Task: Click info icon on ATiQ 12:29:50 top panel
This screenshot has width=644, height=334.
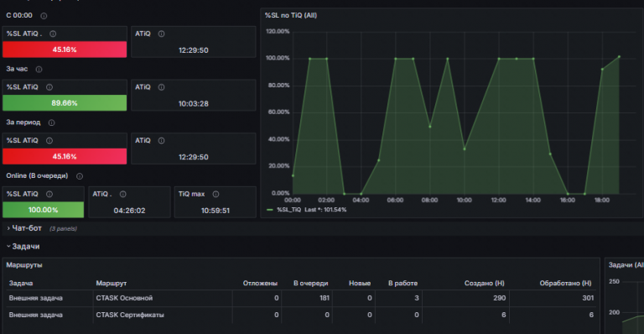Action: tap(161, 34)
